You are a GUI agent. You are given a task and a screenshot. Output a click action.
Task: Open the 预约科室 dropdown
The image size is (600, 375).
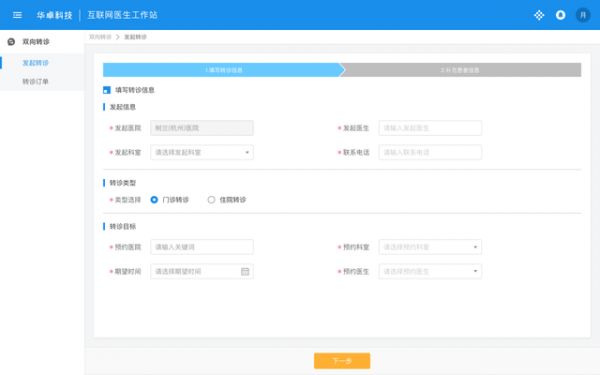coord(430,247)
